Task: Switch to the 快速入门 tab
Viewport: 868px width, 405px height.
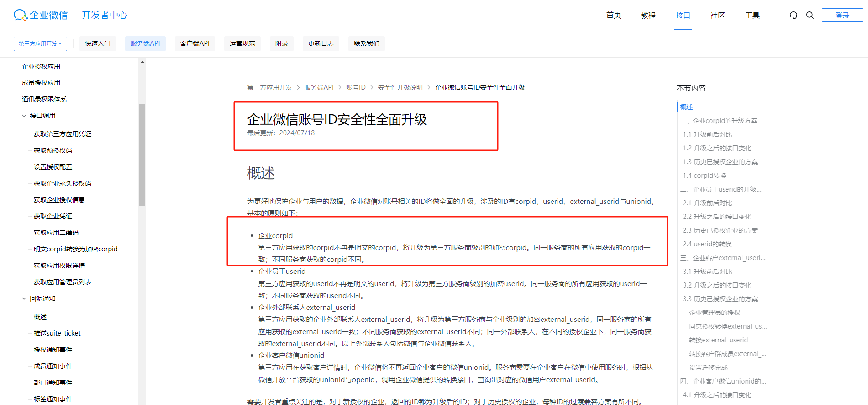Action: click(x=98, y=43)
